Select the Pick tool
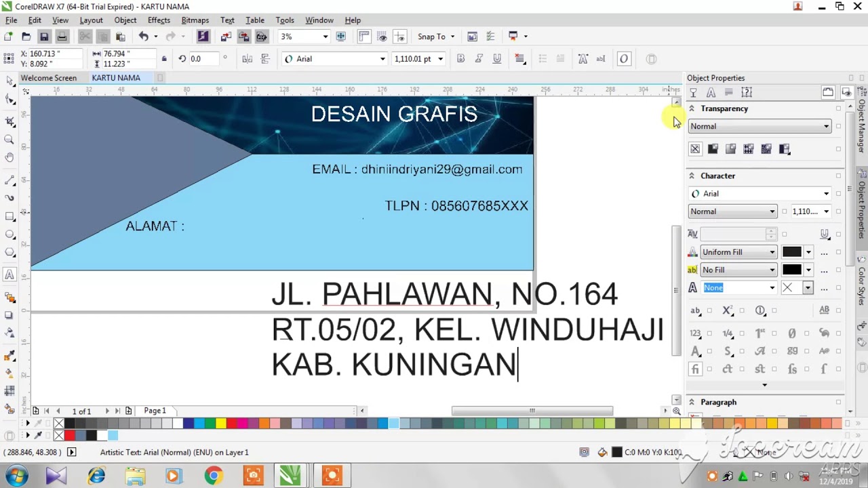Screen dimensions: 868x488 pos(9,81)
